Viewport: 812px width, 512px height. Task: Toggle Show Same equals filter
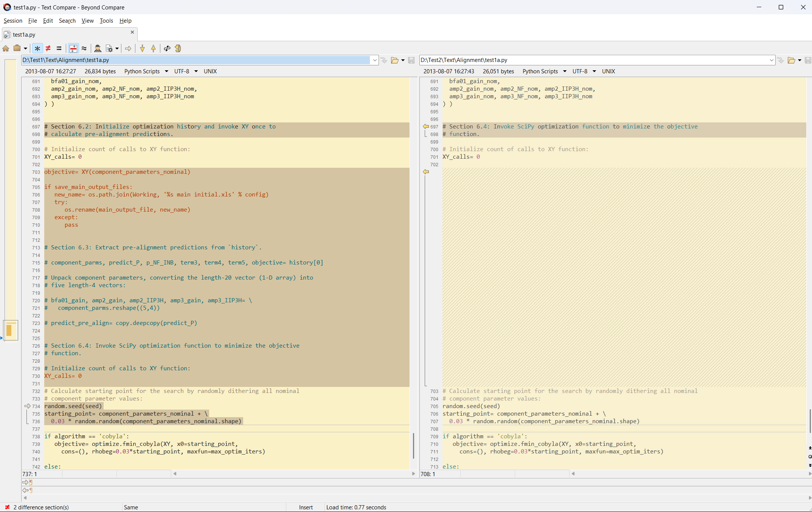coord(59,48)
